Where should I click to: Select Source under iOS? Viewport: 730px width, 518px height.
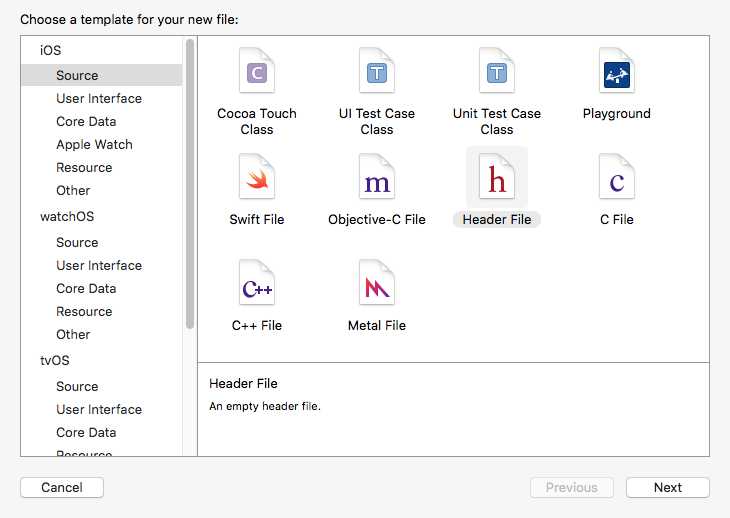(x=101, y=75)
